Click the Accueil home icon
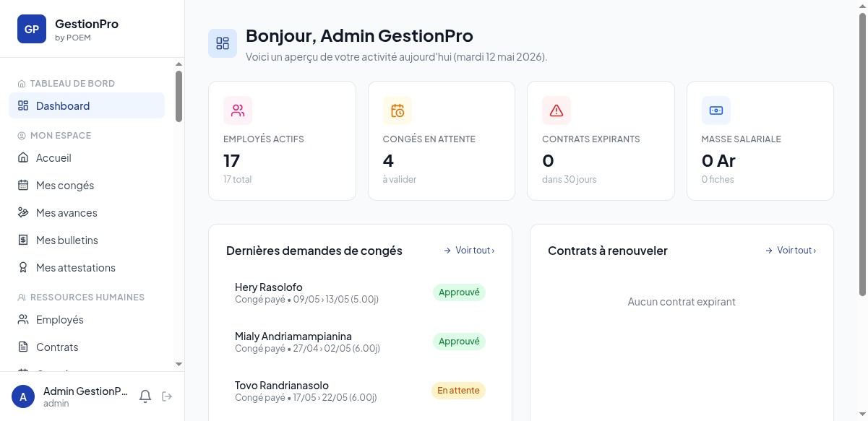 pyautogui.click(x=23, y=157)
